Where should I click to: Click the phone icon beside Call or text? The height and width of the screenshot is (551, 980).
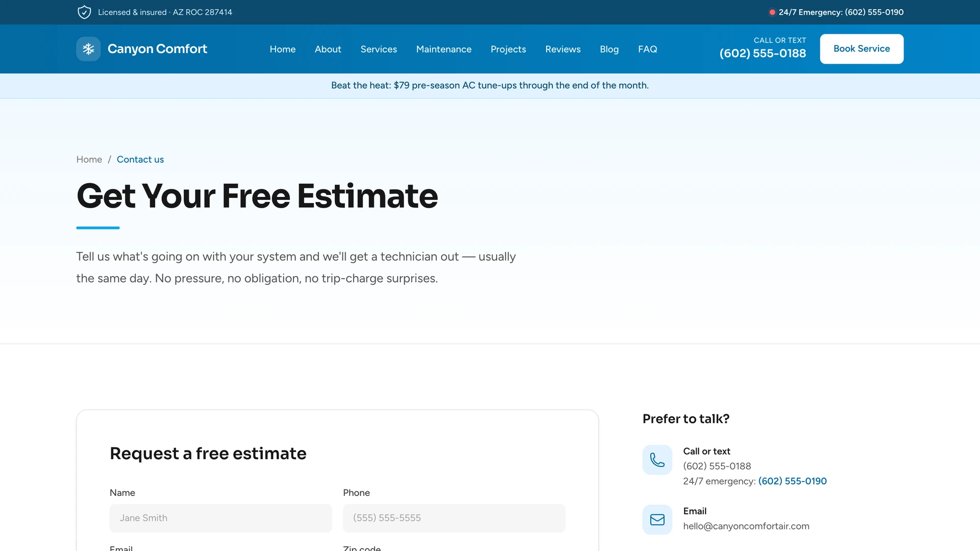click(657, 460)
